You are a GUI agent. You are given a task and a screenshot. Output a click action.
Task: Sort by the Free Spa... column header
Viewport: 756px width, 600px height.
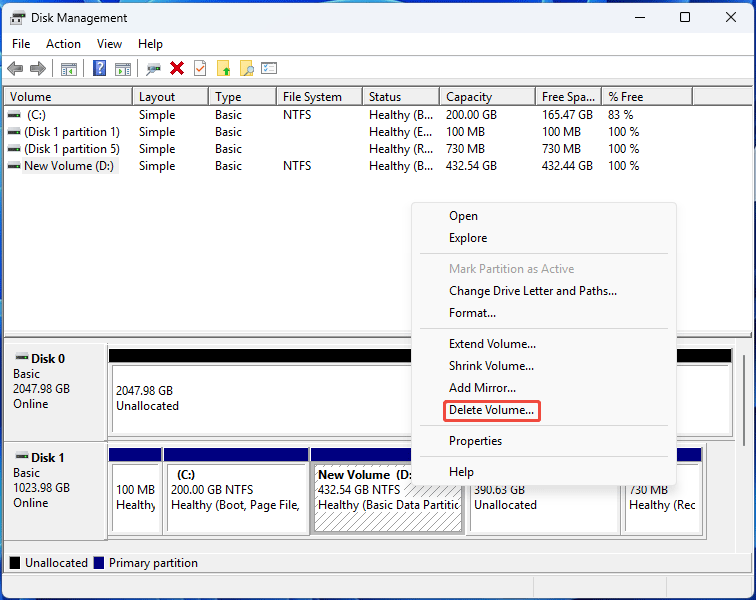568,97
